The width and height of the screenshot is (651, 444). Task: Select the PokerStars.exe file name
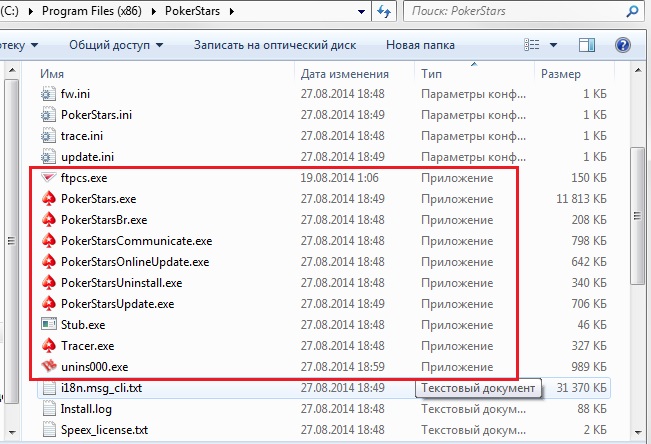(98, 199)
